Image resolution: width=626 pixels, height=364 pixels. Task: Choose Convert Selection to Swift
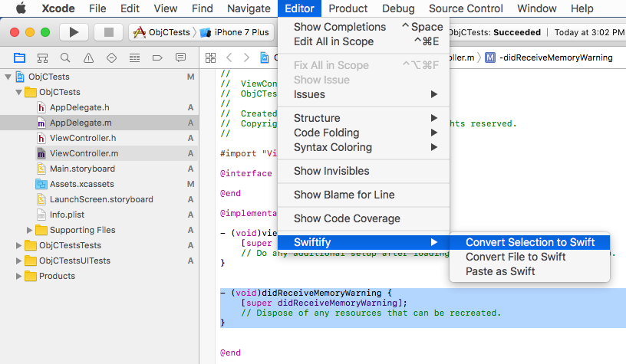coord(530,242)
